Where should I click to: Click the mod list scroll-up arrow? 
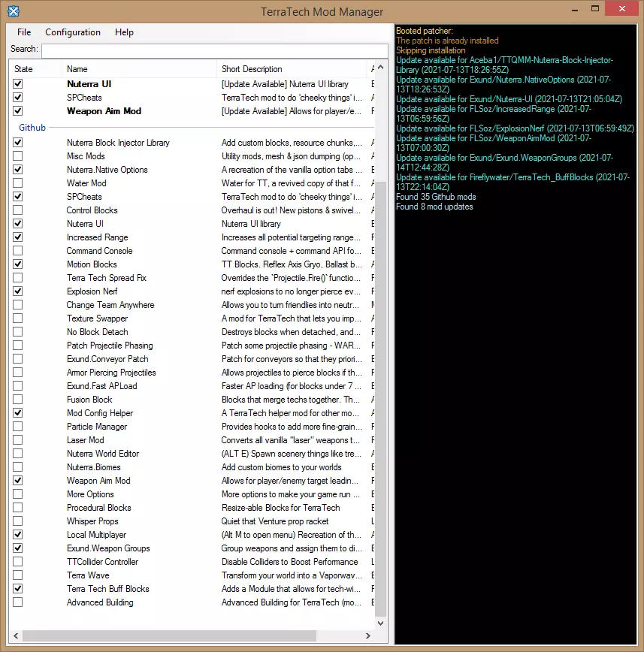pos(380,68)
